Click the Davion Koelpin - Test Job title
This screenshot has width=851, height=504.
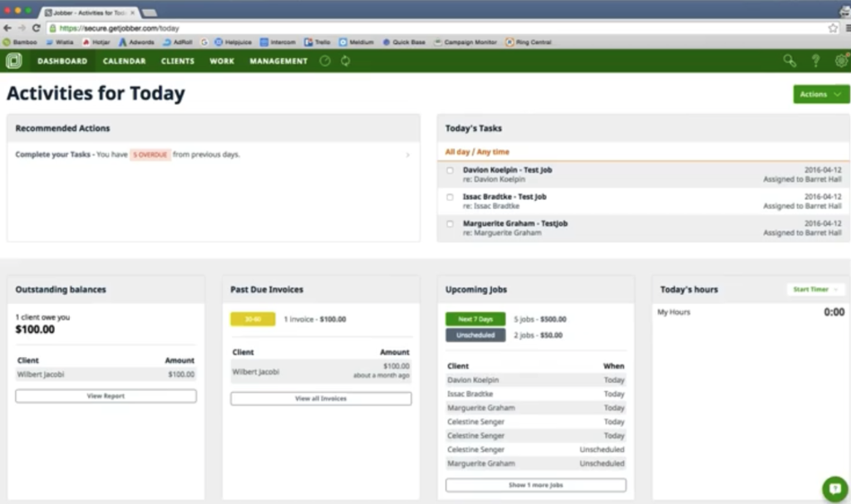pos(507,170)
